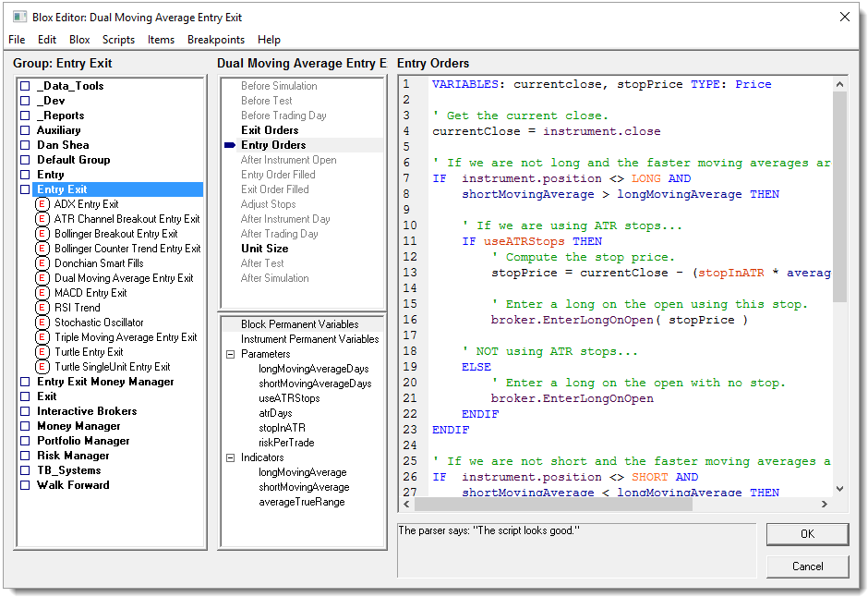This screenshot has width=868, height=597.
Task: Select the Unit Size script
Action: (264, 249)
